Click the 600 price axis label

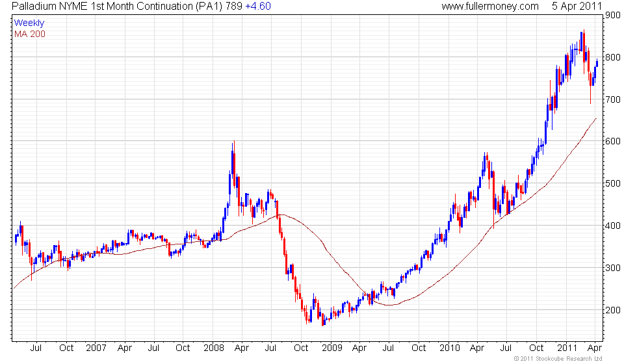click(x=612, y=142)
